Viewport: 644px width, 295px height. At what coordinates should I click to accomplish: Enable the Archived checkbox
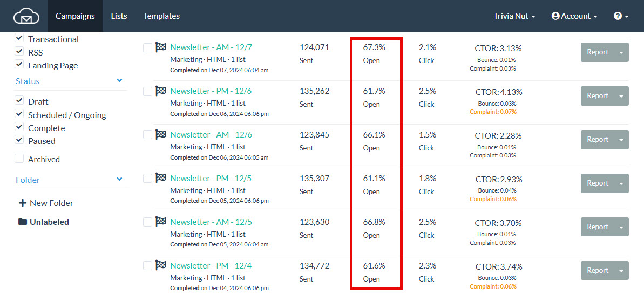pyautogui.click(x=19, y=159)
